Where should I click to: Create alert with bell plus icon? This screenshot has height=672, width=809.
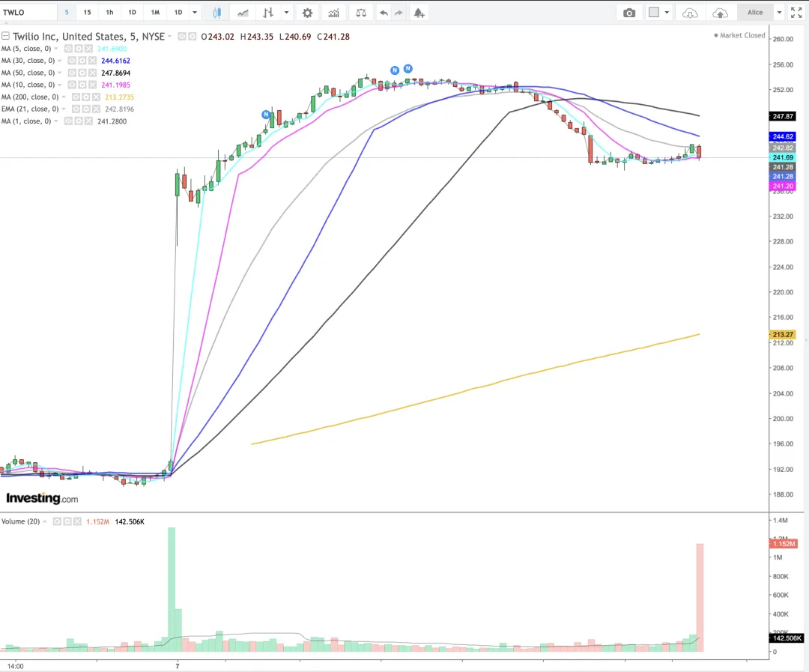(x=419, y=13)
